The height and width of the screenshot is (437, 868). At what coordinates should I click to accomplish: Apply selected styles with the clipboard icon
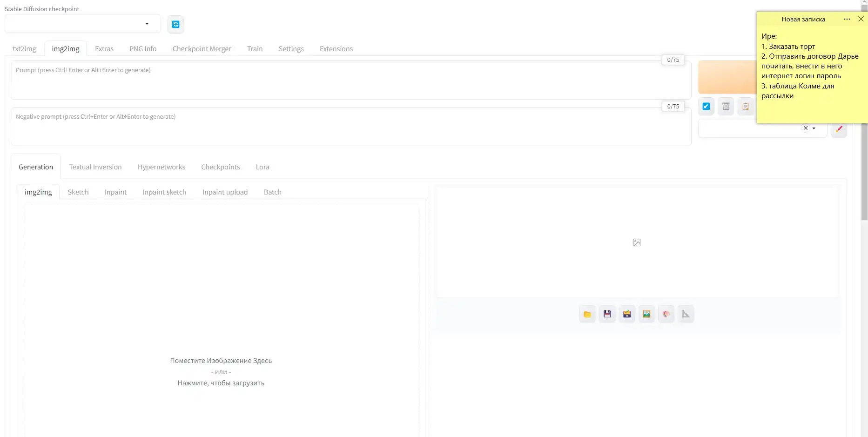(745, 106)
